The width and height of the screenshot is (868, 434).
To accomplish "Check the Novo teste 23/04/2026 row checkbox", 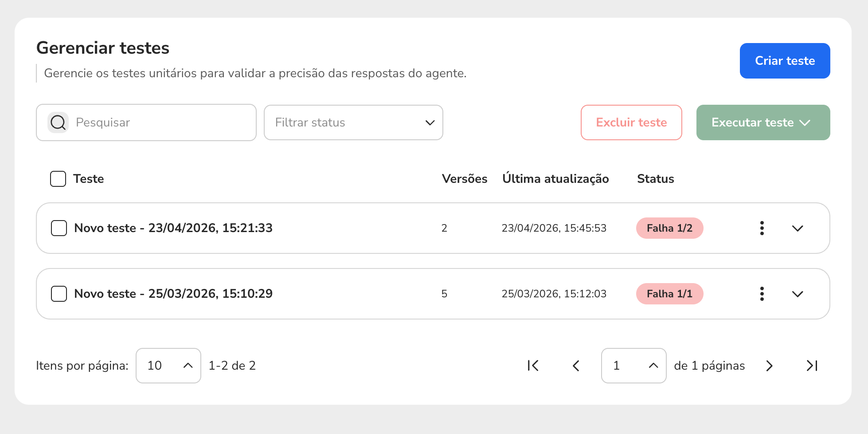I will [59, 228].
